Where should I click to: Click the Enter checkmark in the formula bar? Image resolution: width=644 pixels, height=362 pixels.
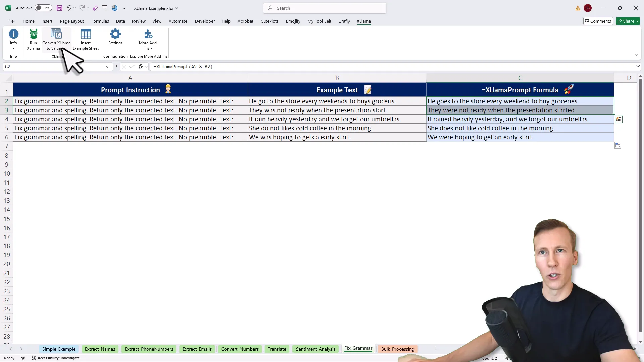point(132,67)
